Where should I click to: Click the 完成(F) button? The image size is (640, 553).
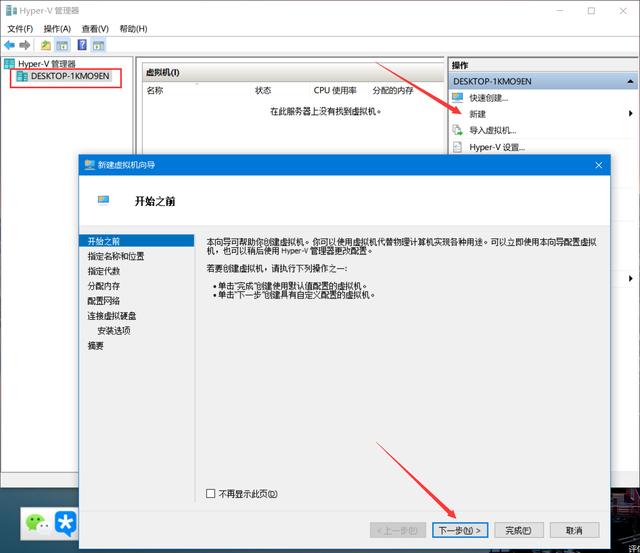tap(518, 530)
